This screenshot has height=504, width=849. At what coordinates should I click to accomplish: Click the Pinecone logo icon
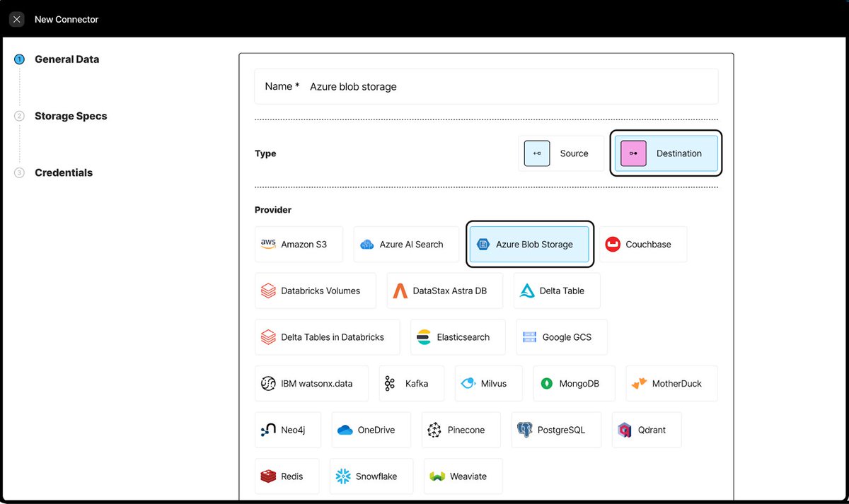click(x=434, y=430)
